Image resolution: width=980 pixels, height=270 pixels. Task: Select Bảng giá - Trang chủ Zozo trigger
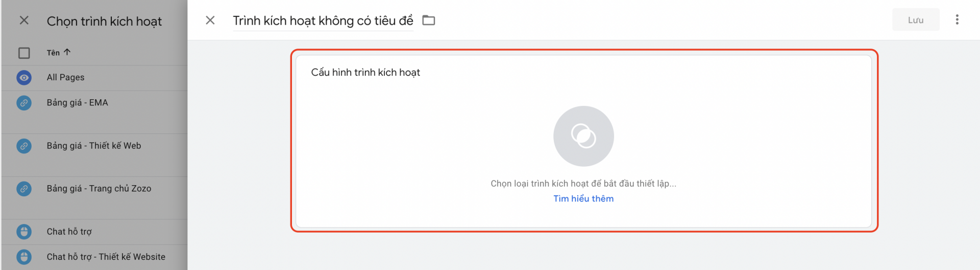[94, 198]
